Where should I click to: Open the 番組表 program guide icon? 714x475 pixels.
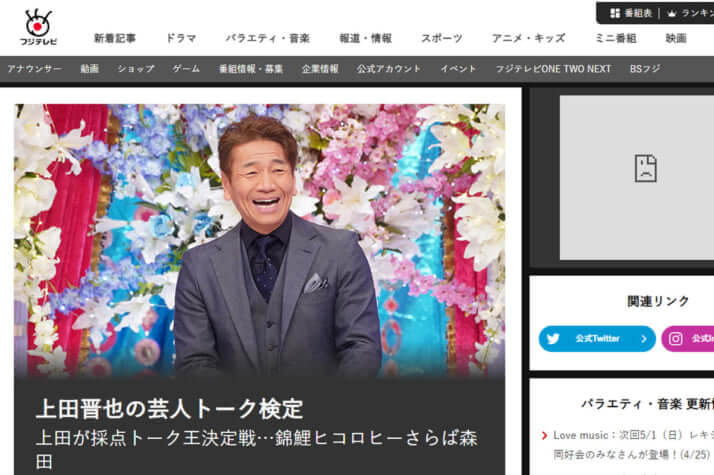coord(615,13)
